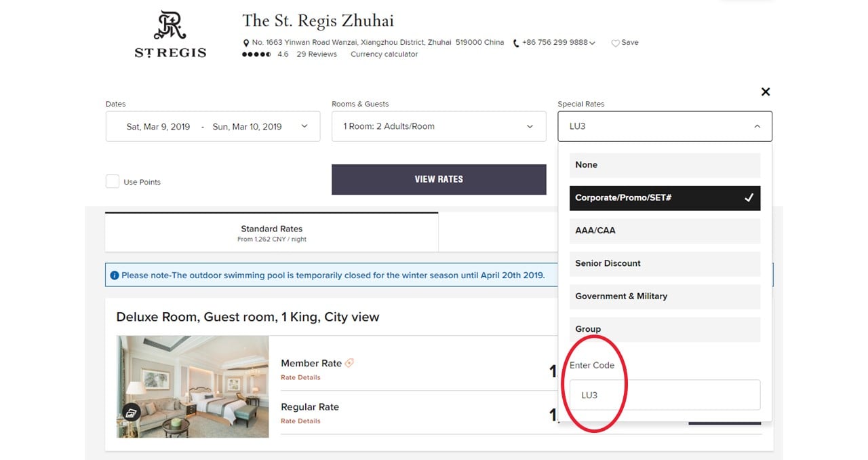Image resolution: width=868 pixels, height=460 pixels.
Task: Click the Member Rate tag icon
Action: point(349,363)
